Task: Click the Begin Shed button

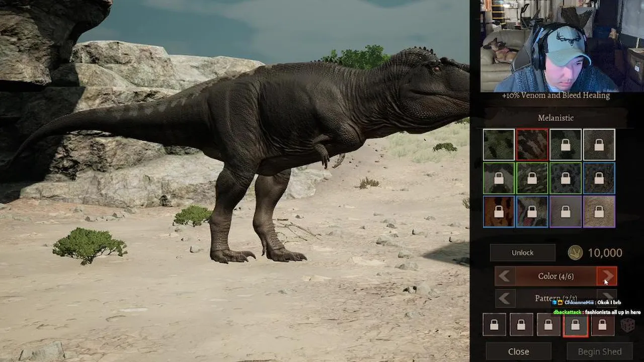Action: click(x=600, y=351)
